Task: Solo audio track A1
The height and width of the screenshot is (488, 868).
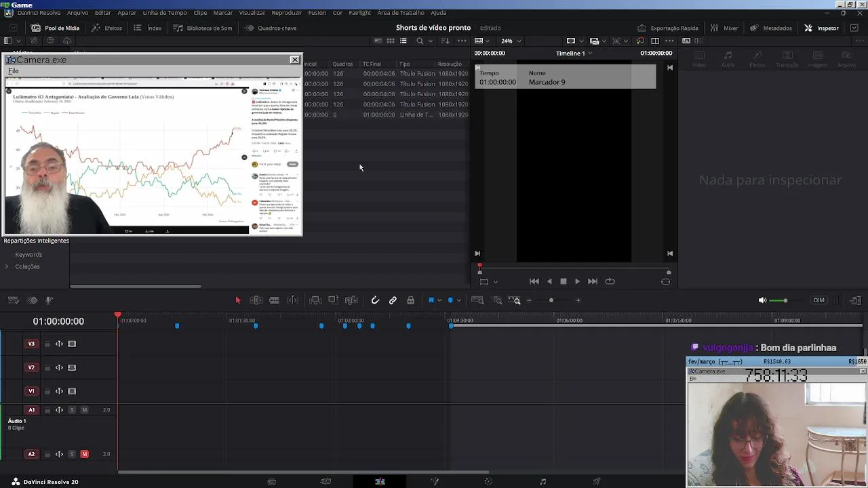Action: pos(72,410)
